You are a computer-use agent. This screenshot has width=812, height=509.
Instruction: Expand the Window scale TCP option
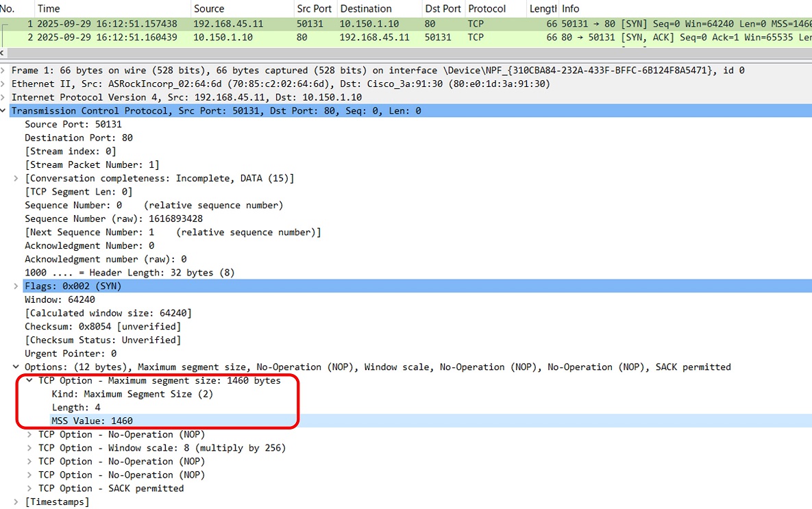pyautogui.click(x=29, y=448)
